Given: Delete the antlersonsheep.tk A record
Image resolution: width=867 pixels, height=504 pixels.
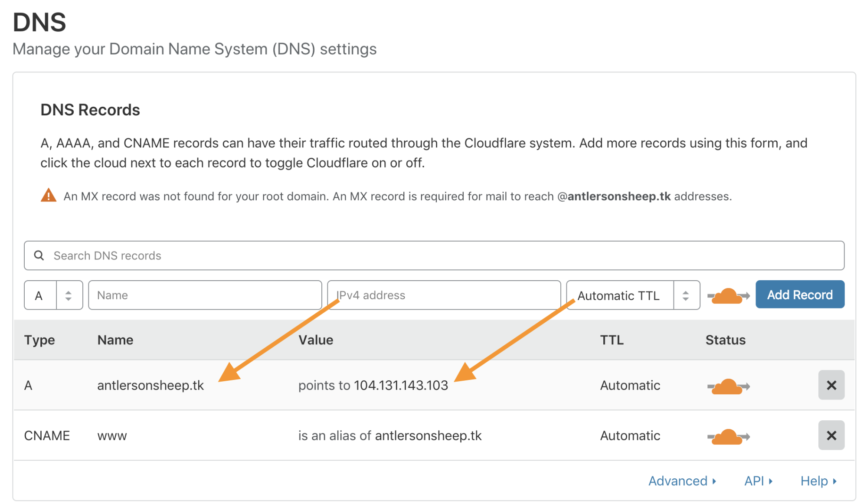Looking at the screenshot, I should point(831,385).
